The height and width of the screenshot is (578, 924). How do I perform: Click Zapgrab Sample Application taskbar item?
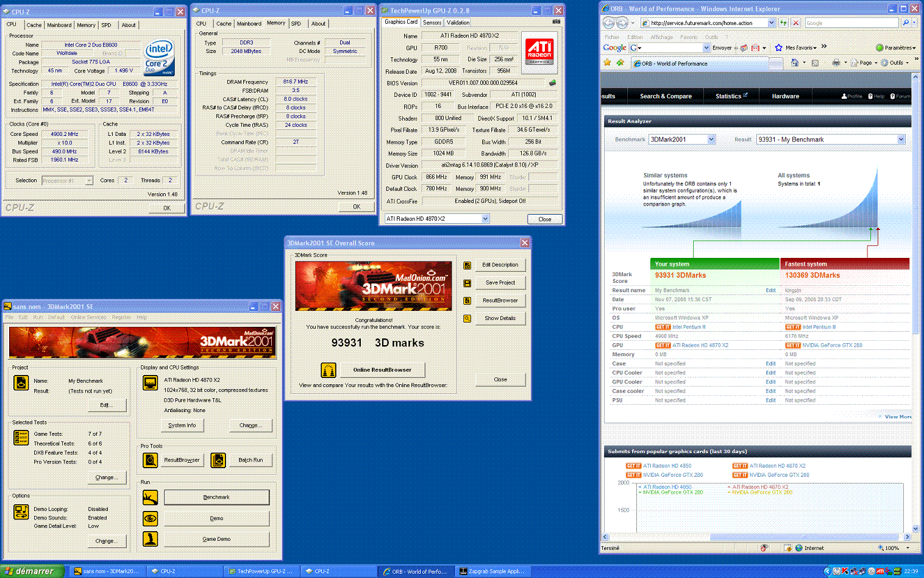point(492,571)
